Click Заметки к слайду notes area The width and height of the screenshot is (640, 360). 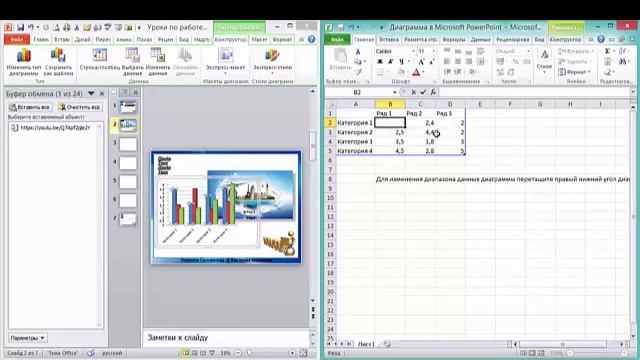coord(226,338)
